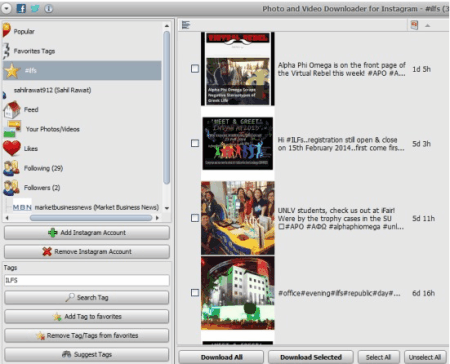The width and height of the screenshot is (450, 364).
Task: Click Add Tag to favorites button
Action: [x=87, y=317]
